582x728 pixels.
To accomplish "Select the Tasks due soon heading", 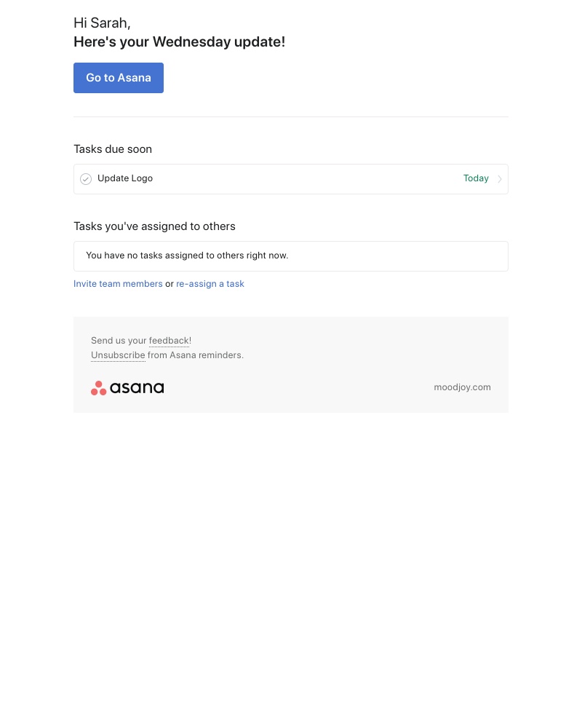I will [113, 149].
